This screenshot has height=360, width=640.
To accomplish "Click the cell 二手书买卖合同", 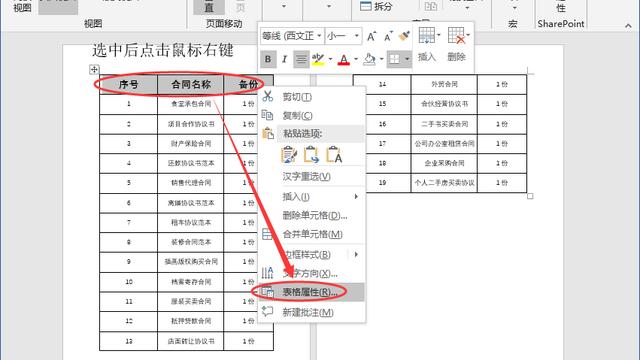I will (x=444, y=124).
